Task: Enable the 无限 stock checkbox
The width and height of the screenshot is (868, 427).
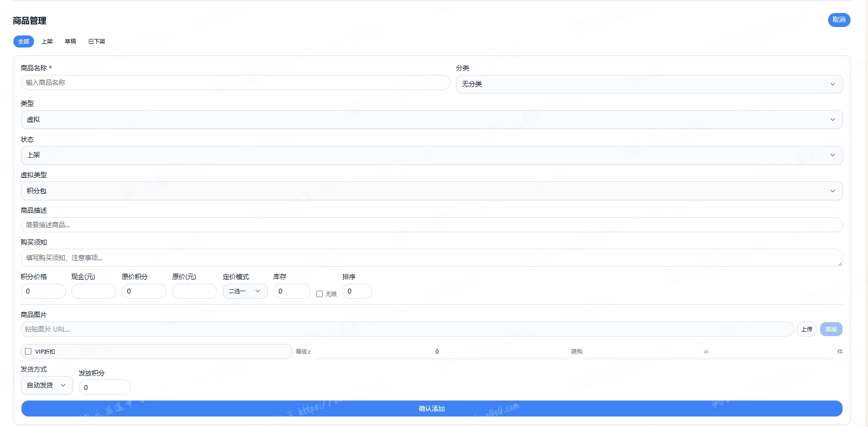Action: coord(319,294)
